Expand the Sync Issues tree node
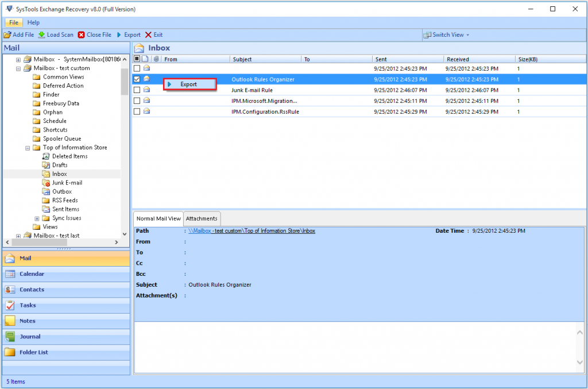This screenshot has height=389, width=588. (x=37, y=218)
